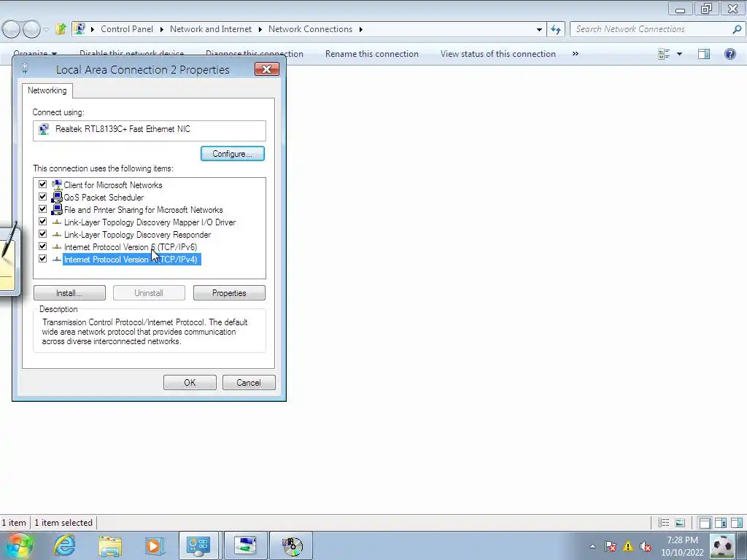
Task: Click QoS Packet Scheduler icon
Action: (57, 197)
